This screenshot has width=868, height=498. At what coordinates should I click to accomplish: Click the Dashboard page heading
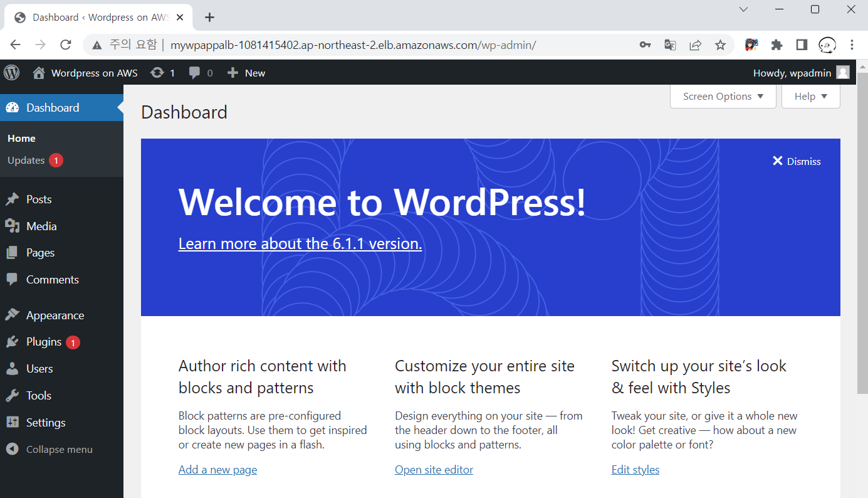184,112
